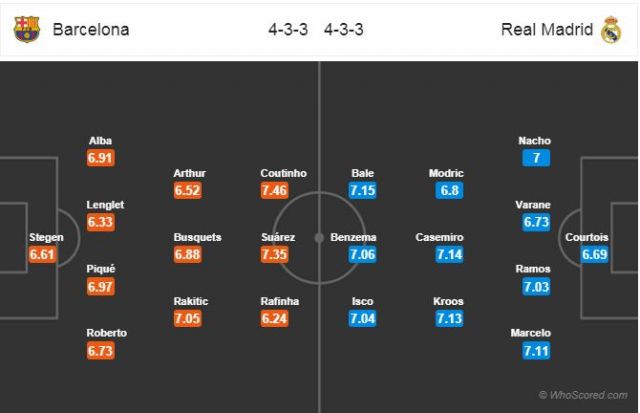Click Marcelo's 7.11 rating badge
Image resolution: width=640 pixels, height=413 pixels.
pos(536,351)
